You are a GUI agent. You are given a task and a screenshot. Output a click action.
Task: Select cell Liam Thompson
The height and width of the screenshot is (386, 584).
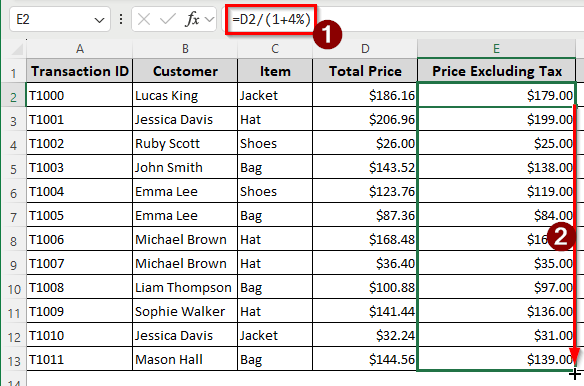pos(185,287)
